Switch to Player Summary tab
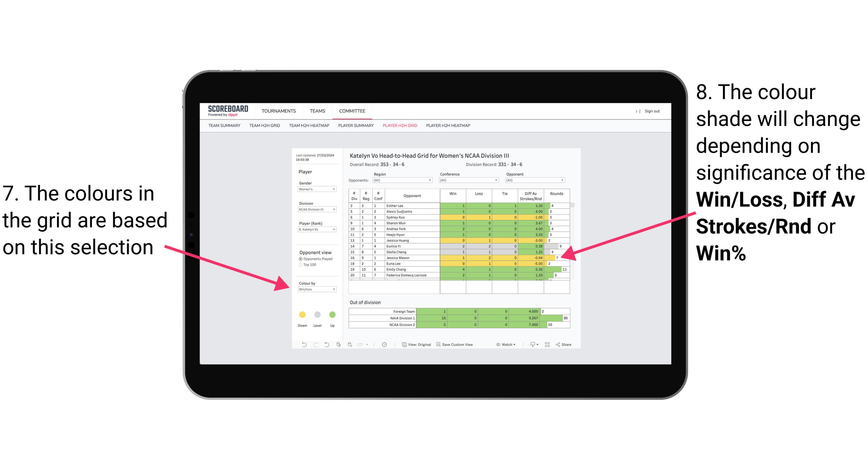 (x=355, y=128)
